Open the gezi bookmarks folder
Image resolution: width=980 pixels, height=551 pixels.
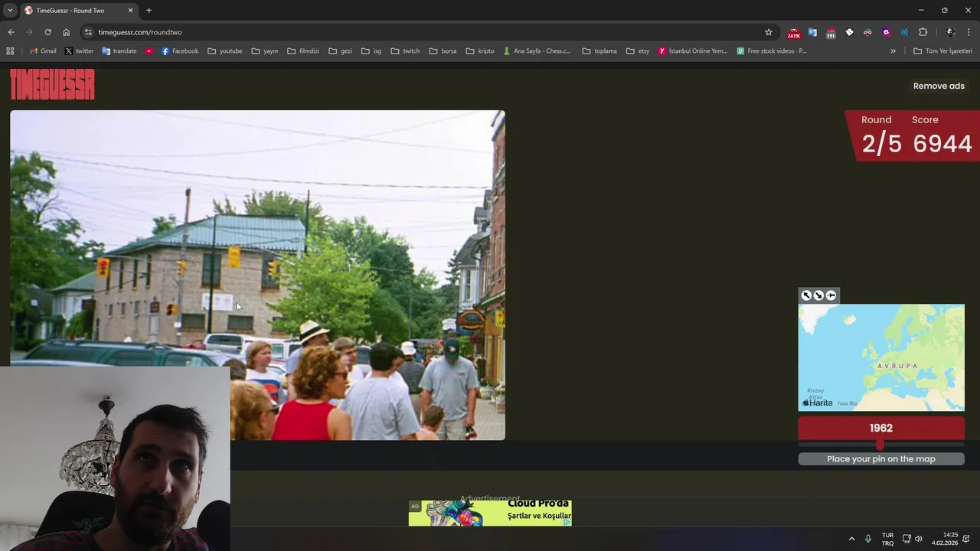click(340, 51)
